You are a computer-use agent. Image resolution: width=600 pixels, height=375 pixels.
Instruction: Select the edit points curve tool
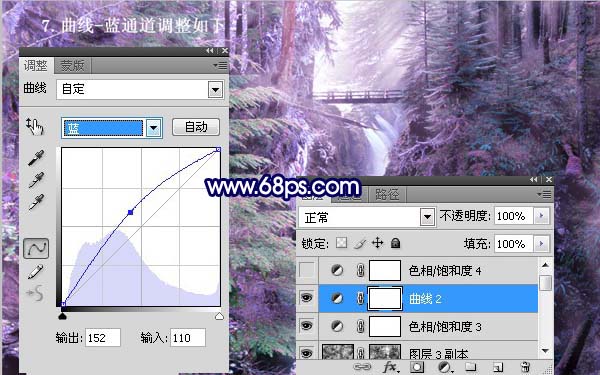point(36,248)
